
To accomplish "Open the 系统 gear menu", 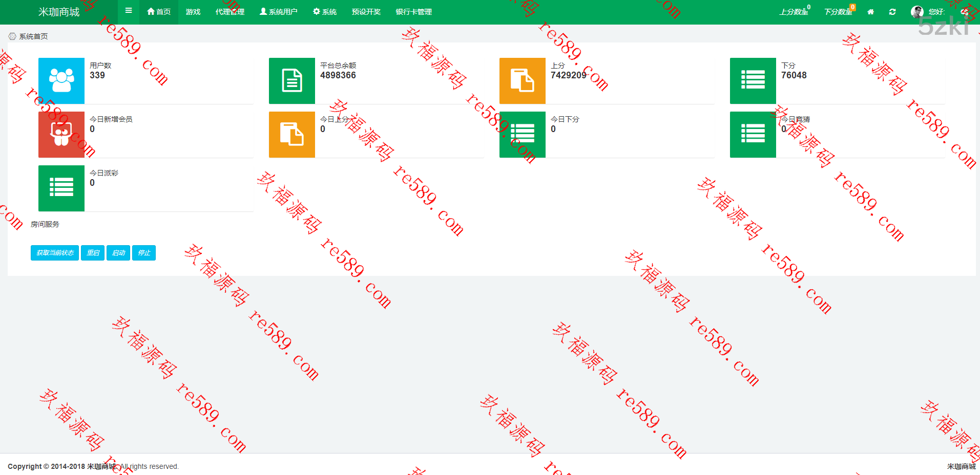I will 325,12.
